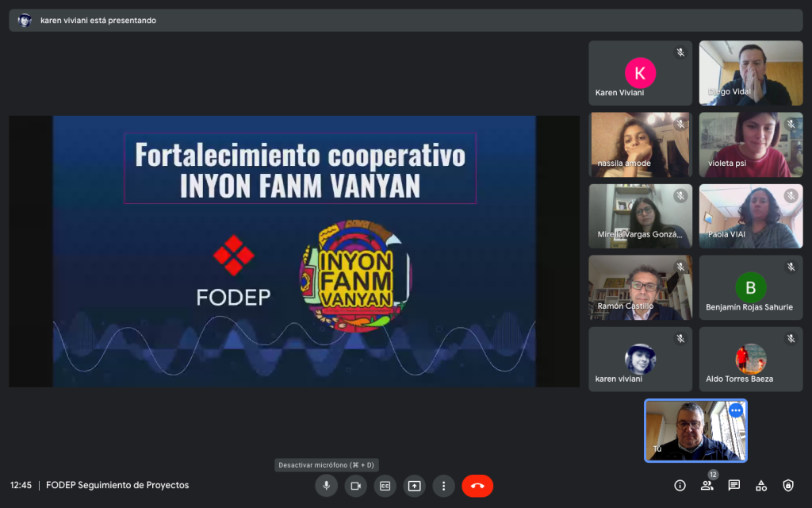The height and width of the screenshot is (508, 812).
Task: Enable closed captions with CC button
Action: coord(385,486)
